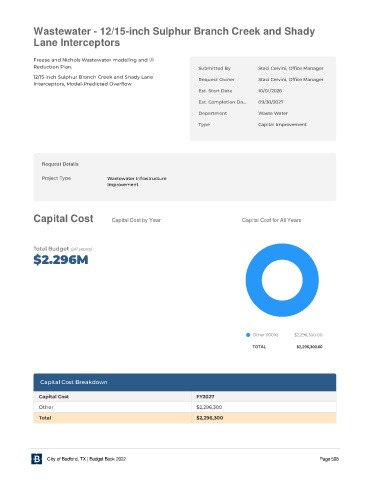Screen dimensions: 370x480
Task: Click the Department value Waste Water
Action: [x=273, y=113]
